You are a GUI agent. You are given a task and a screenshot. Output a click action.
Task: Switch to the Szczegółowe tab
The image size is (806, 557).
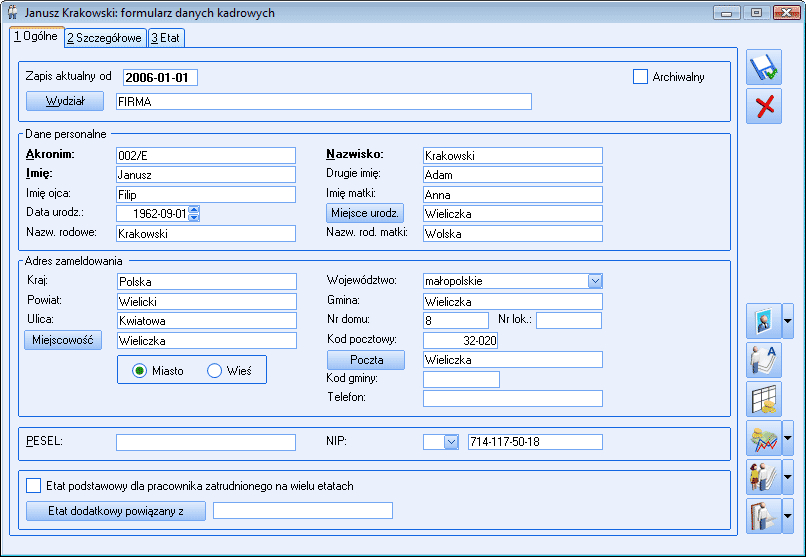pyautogui.click(x=105, y=38)
